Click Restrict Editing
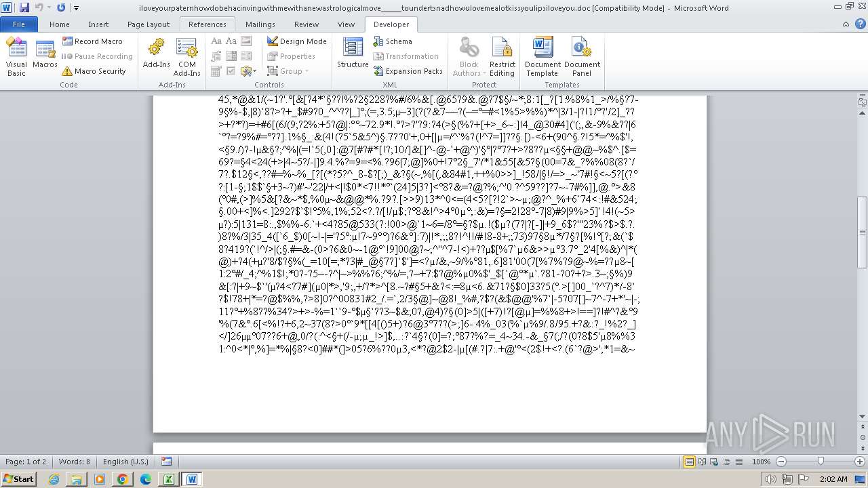Image resolution: width=868 pixels, height=488 pixels. pyautogui.click(x=502, y=58)
